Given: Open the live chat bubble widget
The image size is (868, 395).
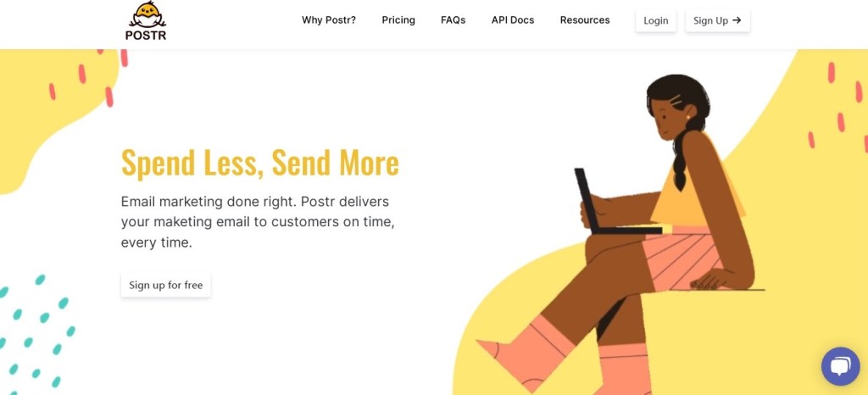Looking at the screenshot, I should 840,366.
